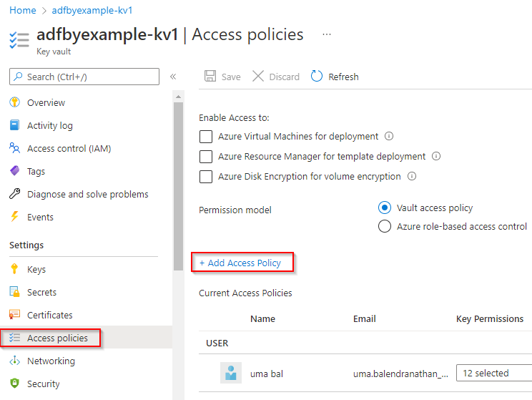The image size is (532, 400).
Task: Open the 12 selected Key Permissions dropdown
Action: tap(494, 373)
